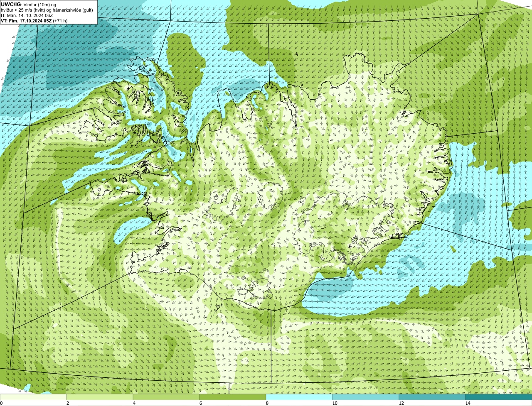This screenshot has height=406, width=532.
Task: Click the 'VT: Fim. 17.10.2024 05Z (+71 h)' line
Action: (x=34, y=20)
